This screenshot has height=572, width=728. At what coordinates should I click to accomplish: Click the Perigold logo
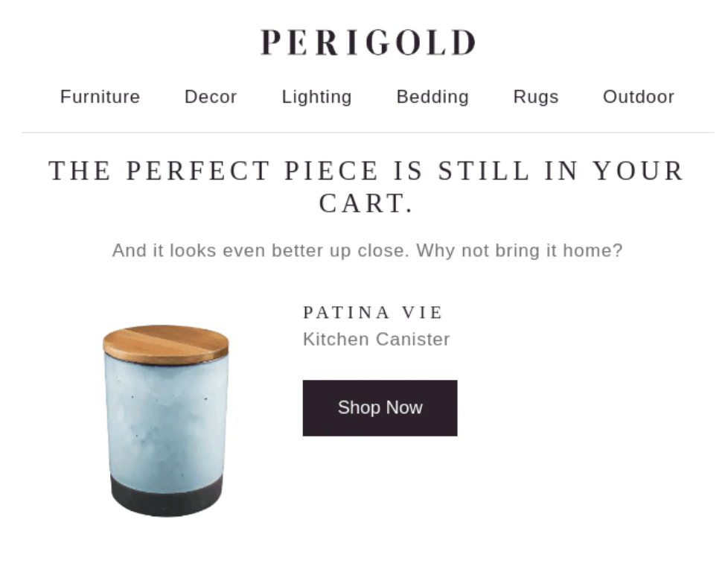(368, 42)
